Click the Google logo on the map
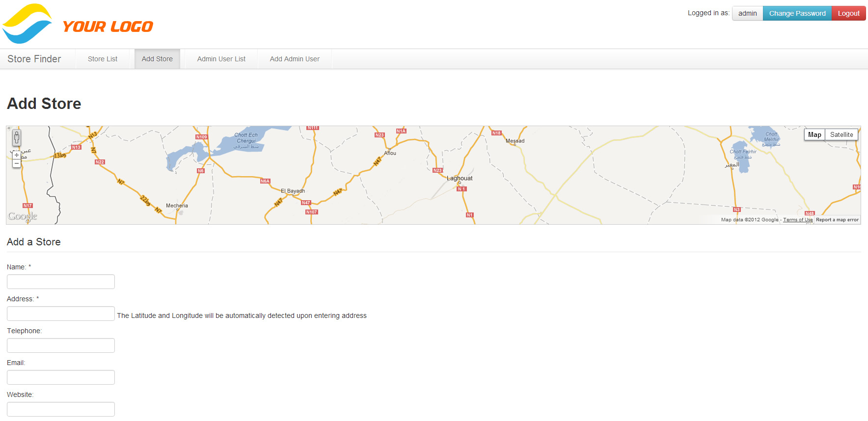Image resolution: width=868 pixels, height=421 pixels. tap(23, 216)
